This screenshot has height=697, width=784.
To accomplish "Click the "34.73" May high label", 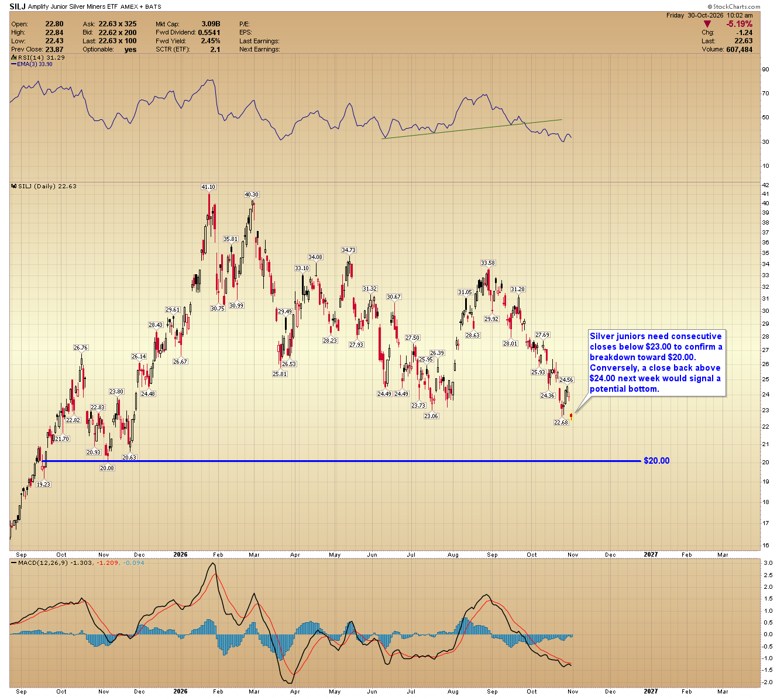I will tap(349, 250).
